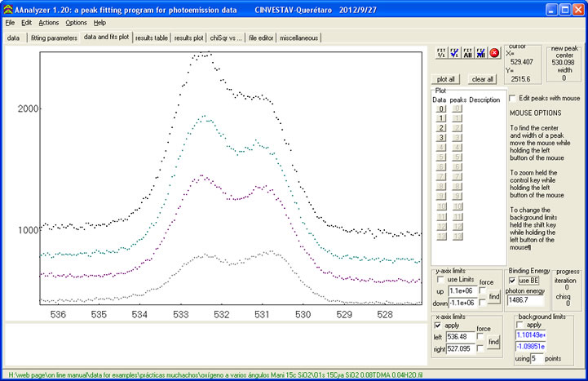Toggle Data 0 plot button
Image resolution: width=588 pixels, height=381 pixels.
coord(440,109)
